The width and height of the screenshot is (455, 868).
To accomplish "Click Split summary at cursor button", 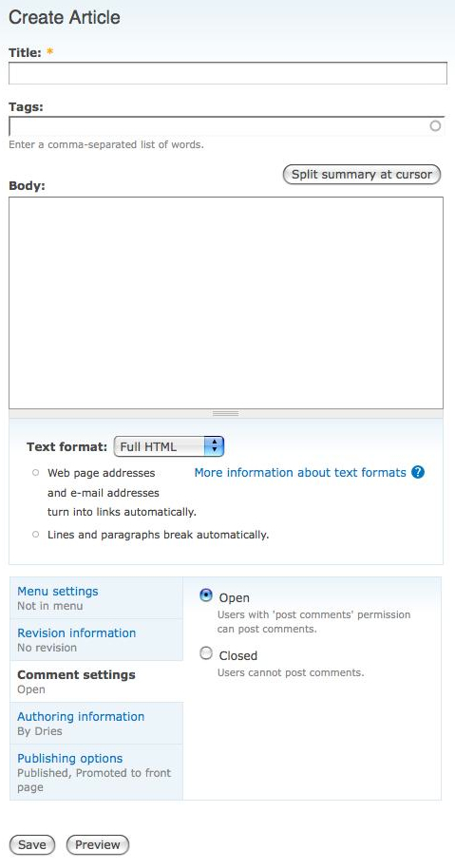I will pos(362,175).
